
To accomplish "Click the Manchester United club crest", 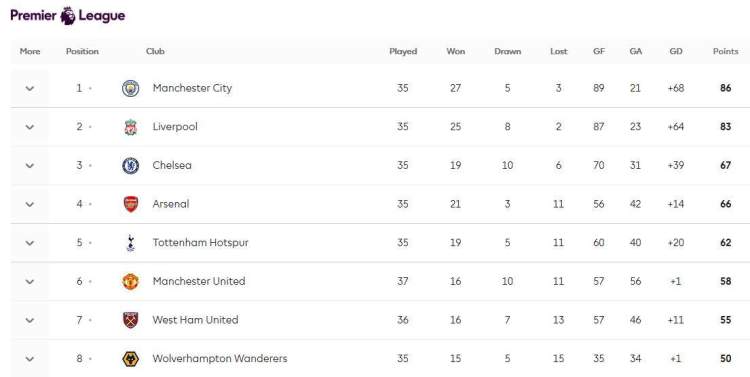I will (131, 281).
